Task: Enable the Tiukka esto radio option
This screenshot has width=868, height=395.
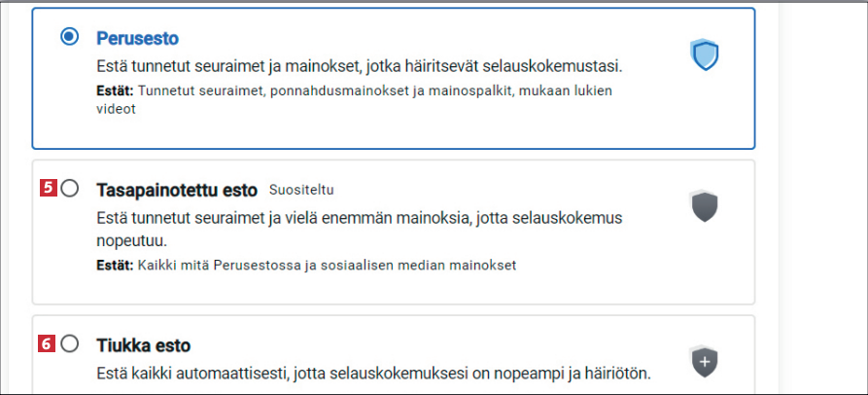Action: 69,343
